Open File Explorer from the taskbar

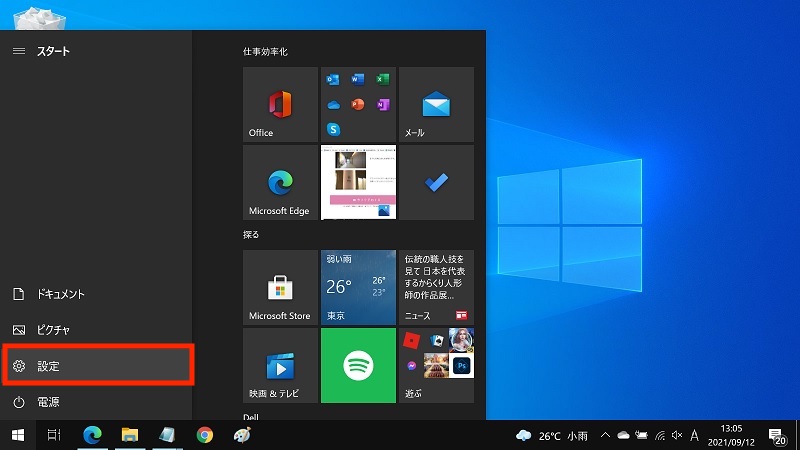tap(130, 435)
